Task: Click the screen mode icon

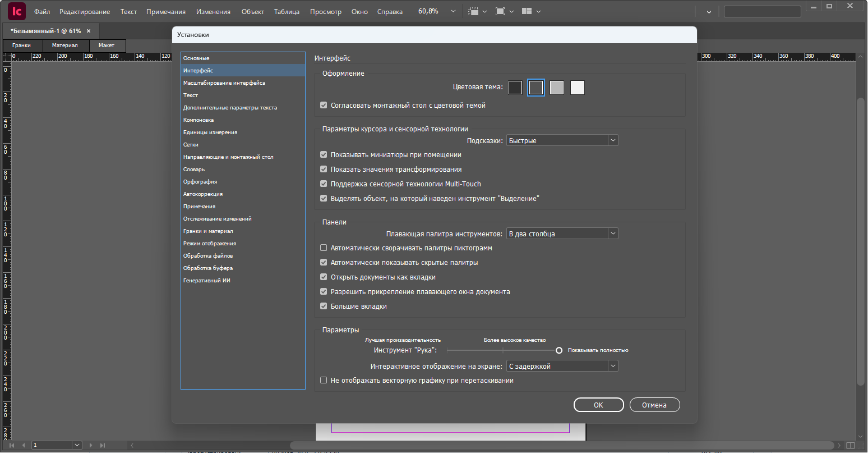Action: point(500,11)
